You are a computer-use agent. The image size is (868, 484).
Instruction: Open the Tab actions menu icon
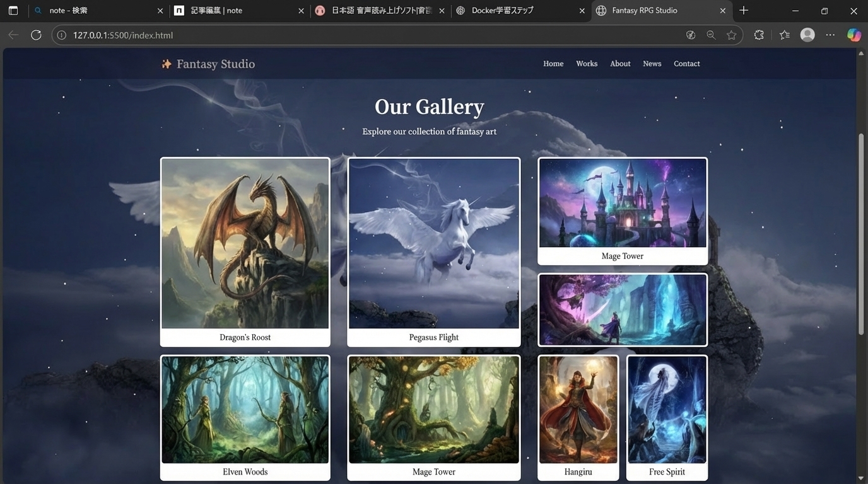coord(13,11)
